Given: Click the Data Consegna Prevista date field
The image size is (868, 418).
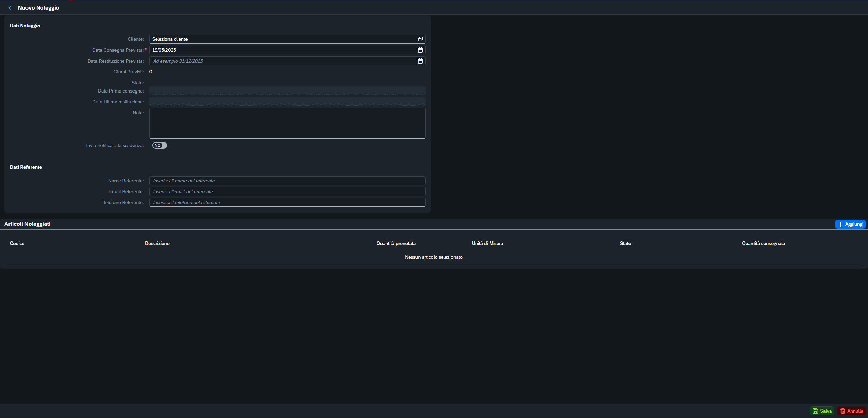Looking at the screenshot, I should tap(282, 50).
